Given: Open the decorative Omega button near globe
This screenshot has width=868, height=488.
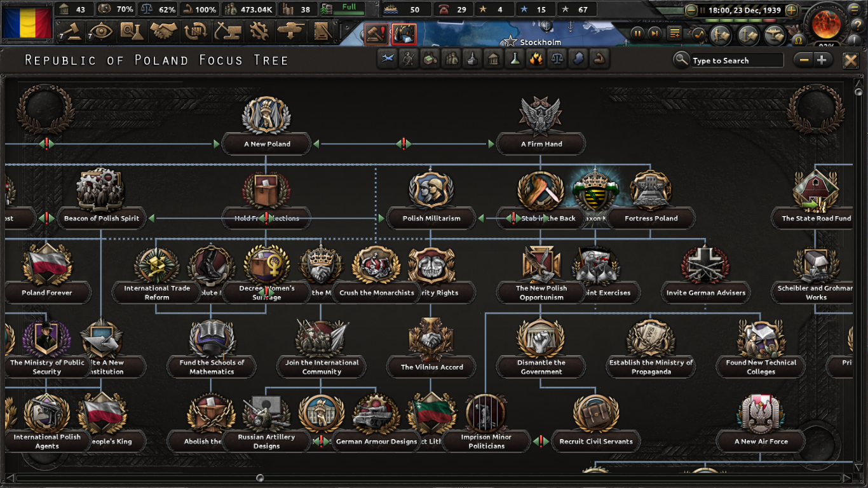Looking at the screenshot, I should click(799, 41).
